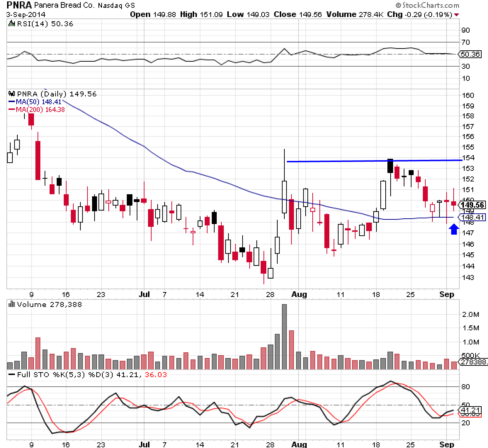Click the Jul label under the price chart
The width and height of the screenshot is (488, 448).
tap(144, 294)
